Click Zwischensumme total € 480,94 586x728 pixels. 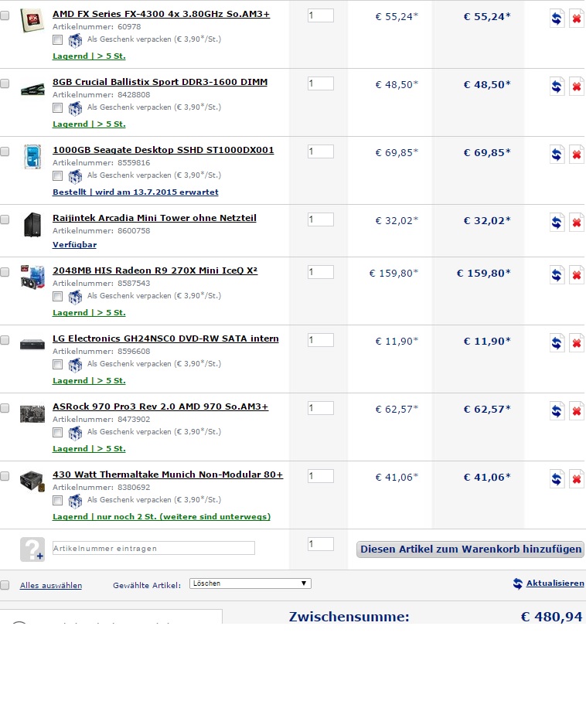(x=551, y=617)
